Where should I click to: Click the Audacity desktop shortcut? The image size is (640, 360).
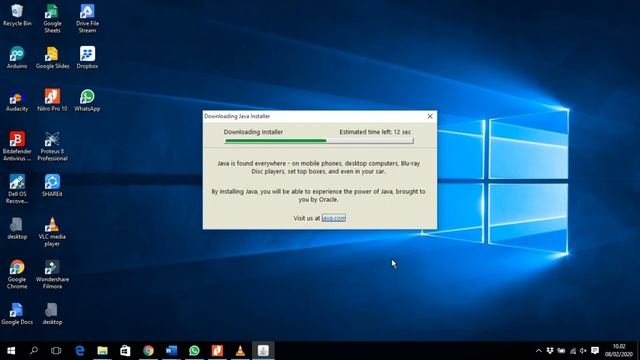click(x=17, y=100)
